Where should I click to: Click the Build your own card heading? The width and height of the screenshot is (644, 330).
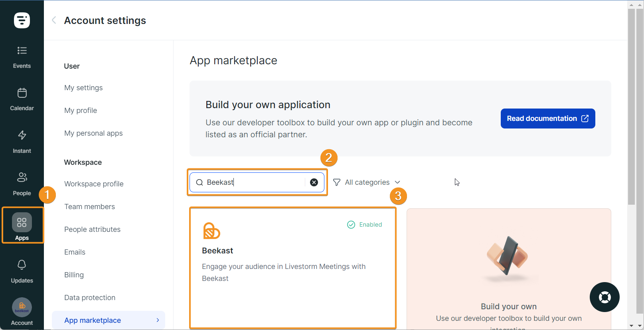click(x=509, y=306)
